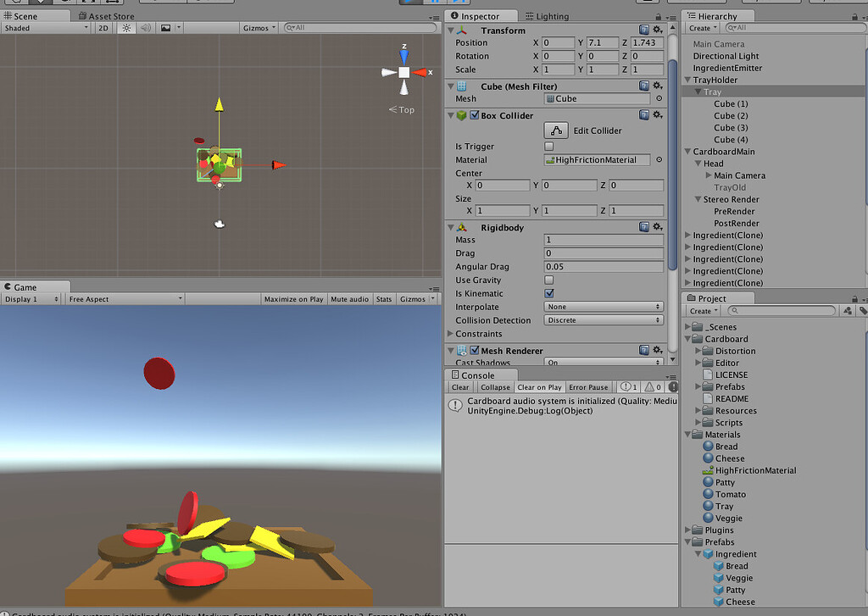The width and height of the screenshot is (868, 616).
Task: Enable Use Gravity on the Rigidbody
Action: 548,280
